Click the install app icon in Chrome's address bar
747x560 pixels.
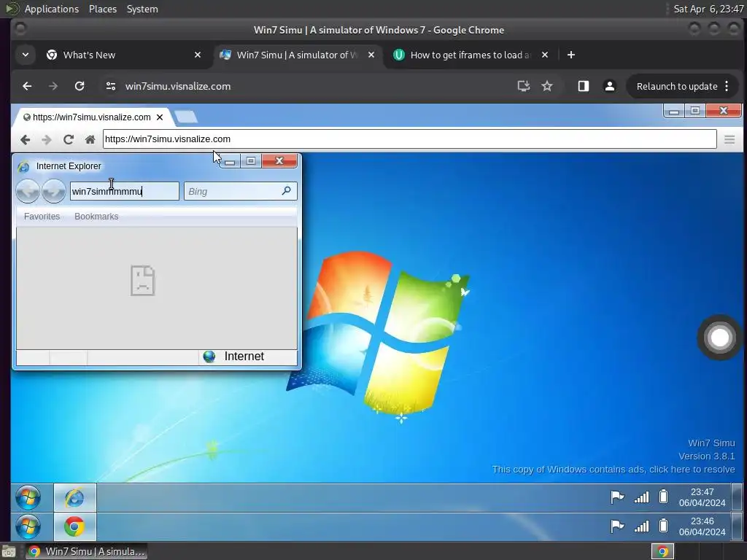pos(524,86)
